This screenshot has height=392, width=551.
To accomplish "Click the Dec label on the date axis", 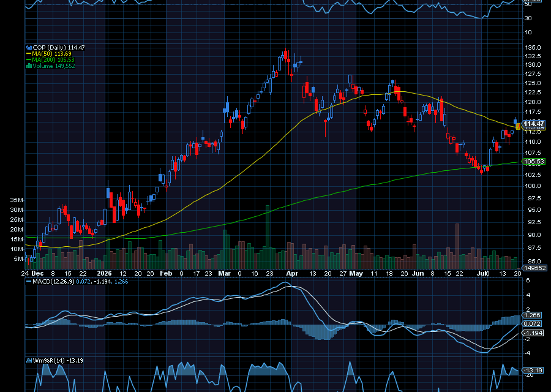I will [37, 273].
